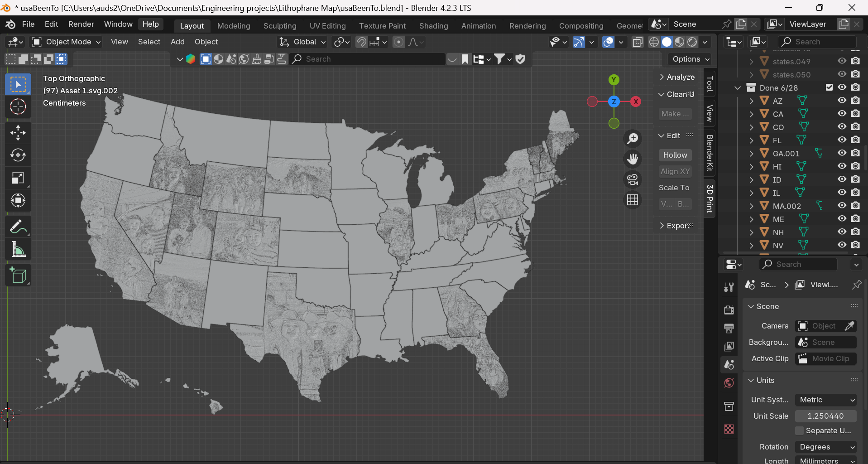868x464 pixels.
Task: Open the Unit System Metric dropdown
Action: click(826, 400)
